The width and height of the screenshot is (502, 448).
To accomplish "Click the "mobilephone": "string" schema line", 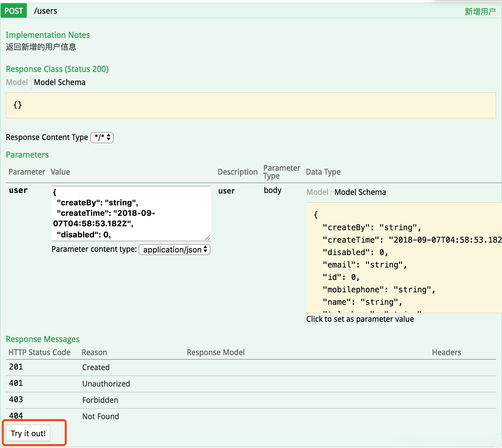I will pos(379,290).
